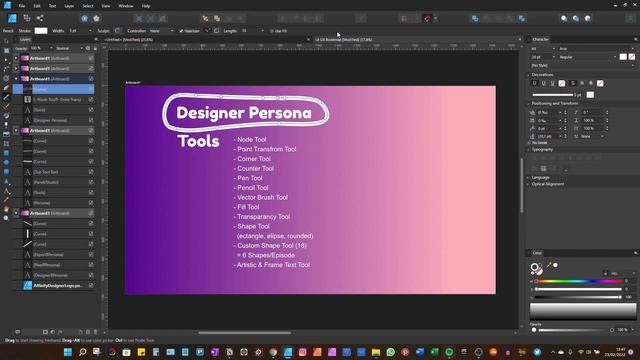Click the rope stabilizer mode icon
The height and width of the screenshot is (360, 640).
click(x=207, y=31)
